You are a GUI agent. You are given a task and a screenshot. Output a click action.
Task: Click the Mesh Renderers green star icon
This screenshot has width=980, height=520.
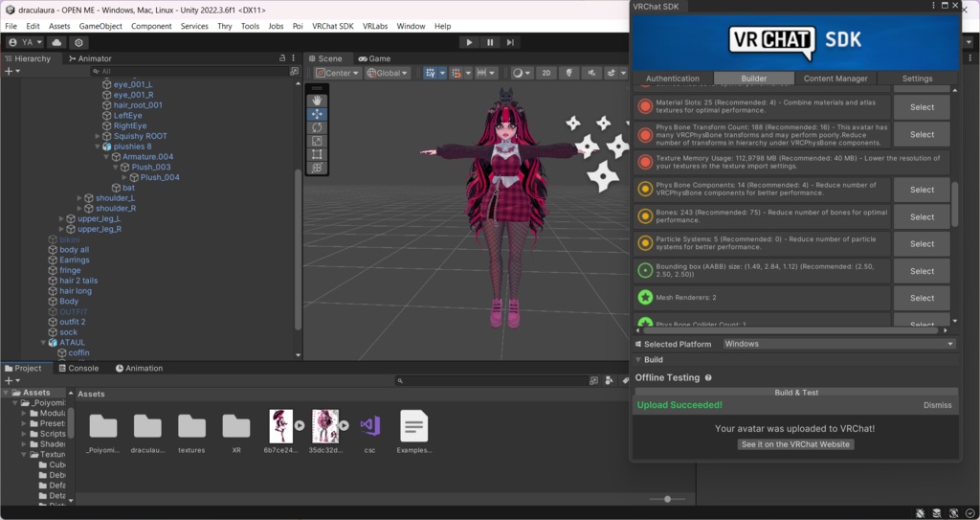645,297
